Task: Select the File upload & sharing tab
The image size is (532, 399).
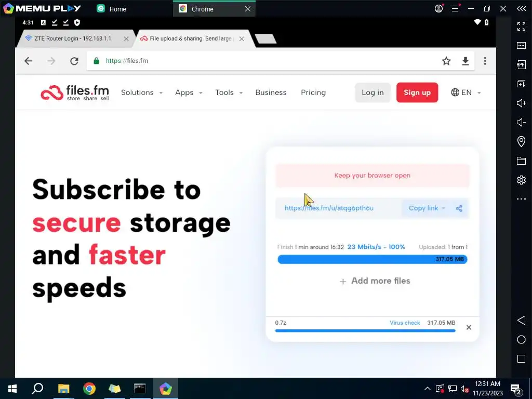Action: (190, 38)
